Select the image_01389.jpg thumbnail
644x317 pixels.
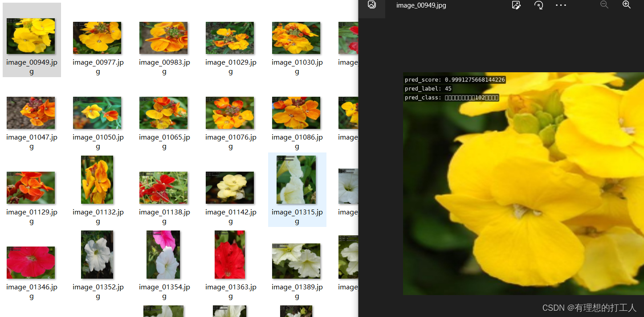pyautogui.click(x=296, y=261)
